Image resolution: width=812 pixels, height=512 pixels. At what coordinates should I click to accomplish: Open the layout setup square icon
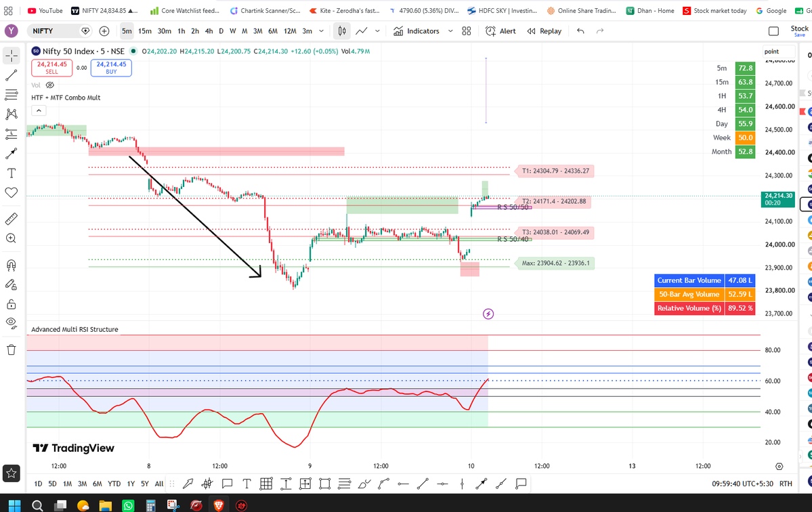(773, 31)
